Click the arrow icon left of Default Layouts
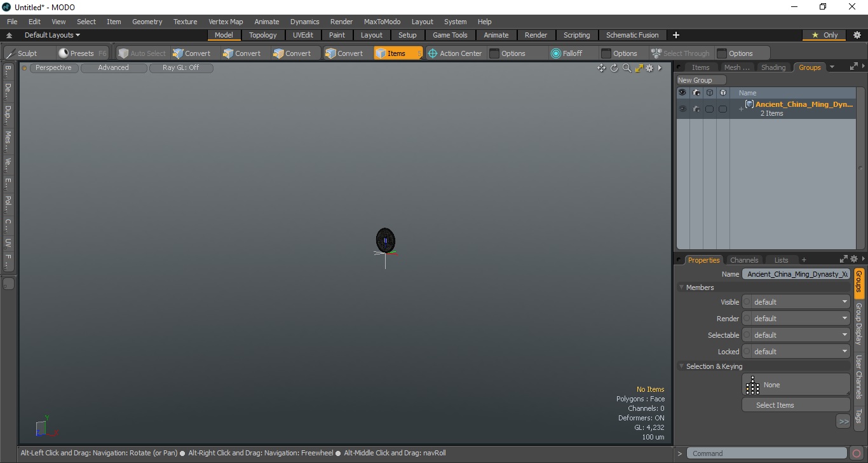868x463 pixels. pos(10,35)
